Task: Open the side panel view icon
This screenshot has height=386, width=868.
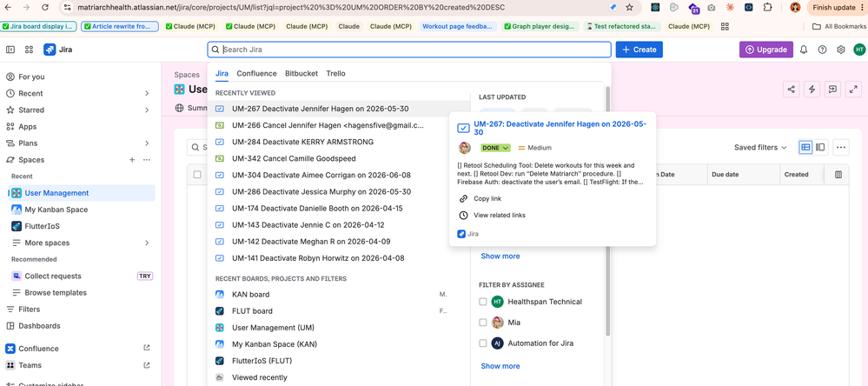Action: tap(820, 147)
